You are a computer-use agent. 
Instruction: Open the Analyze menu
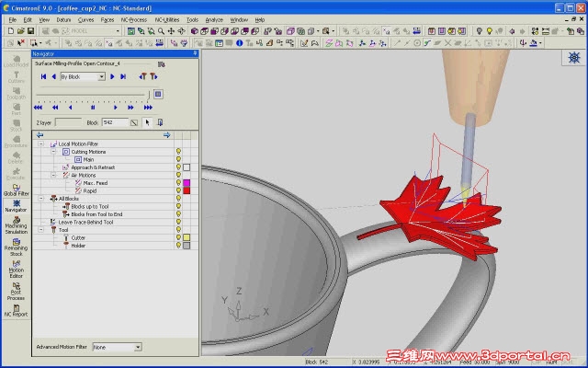[x=214, y=19]
